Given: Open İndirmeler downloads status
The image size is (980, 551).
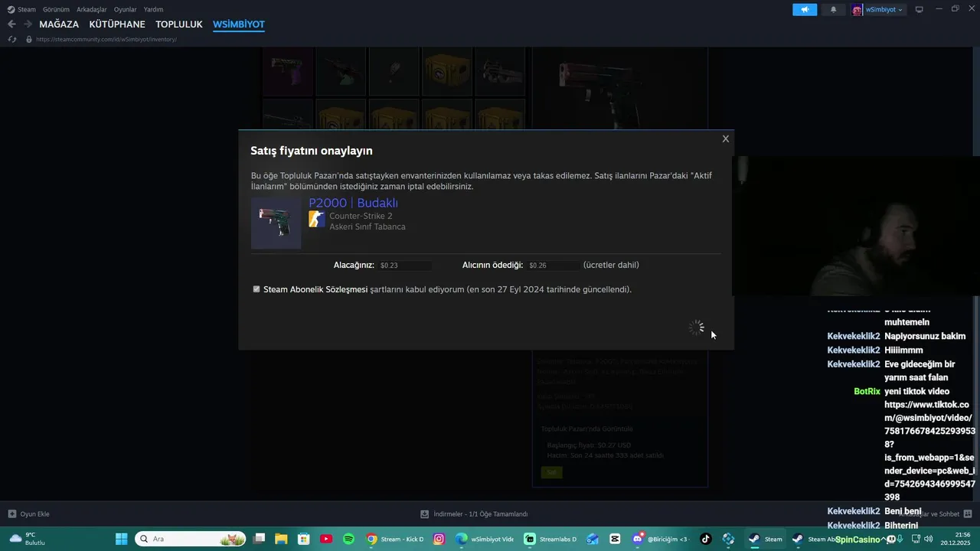Looking at the screenshot, I should point(474,514).
